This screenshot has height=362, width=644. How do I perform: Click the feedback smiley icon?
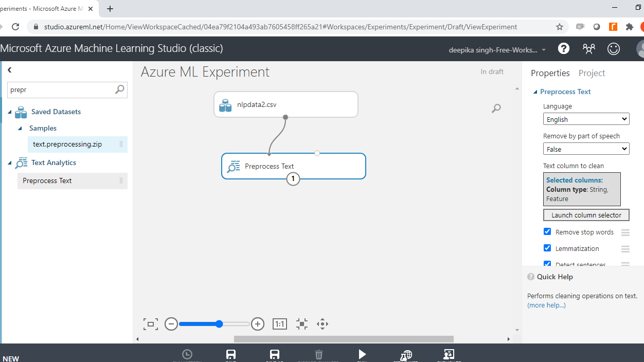click(614, 48)
